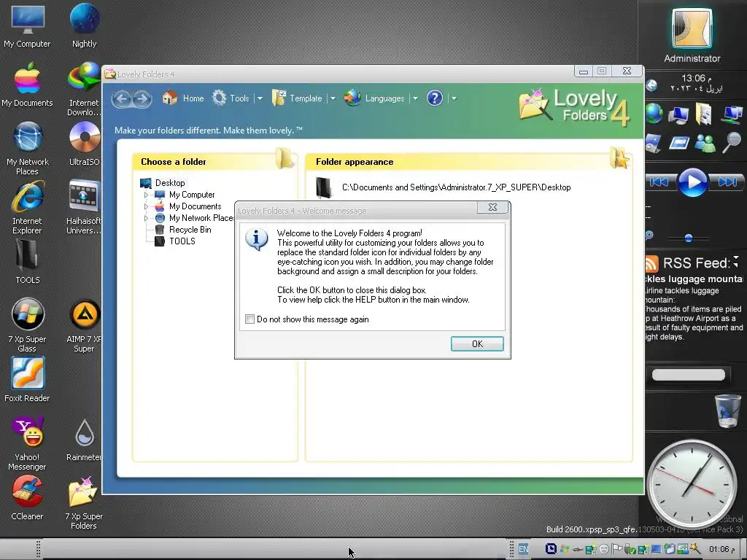
Task: Open My Documents apple desktop icon
Action: tap(27, 85)
